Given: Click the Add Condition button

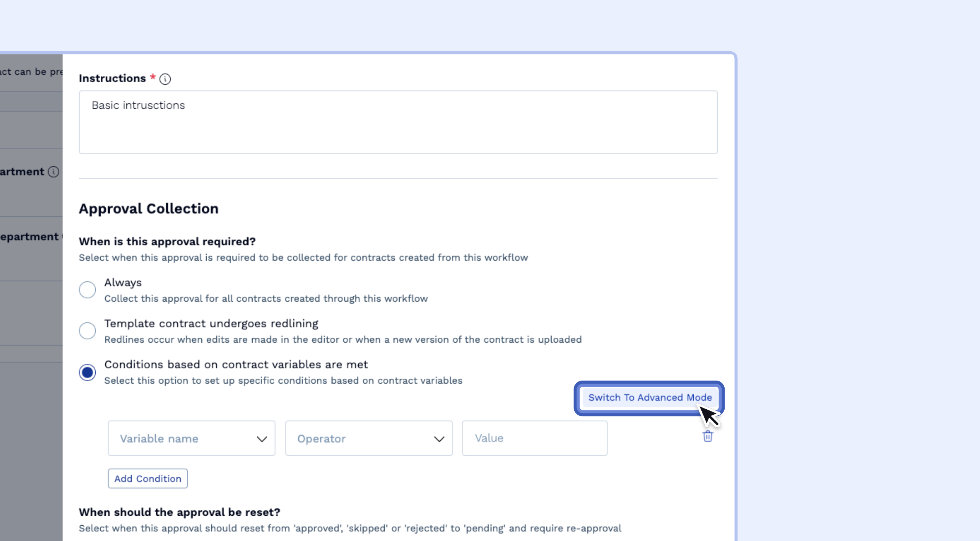Looking at the screenshot, I should 148,479.
